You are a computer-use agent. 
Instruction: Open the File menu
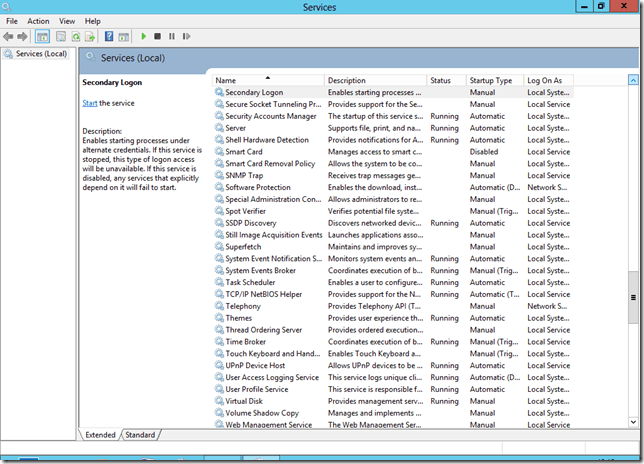tap(12, 21)
